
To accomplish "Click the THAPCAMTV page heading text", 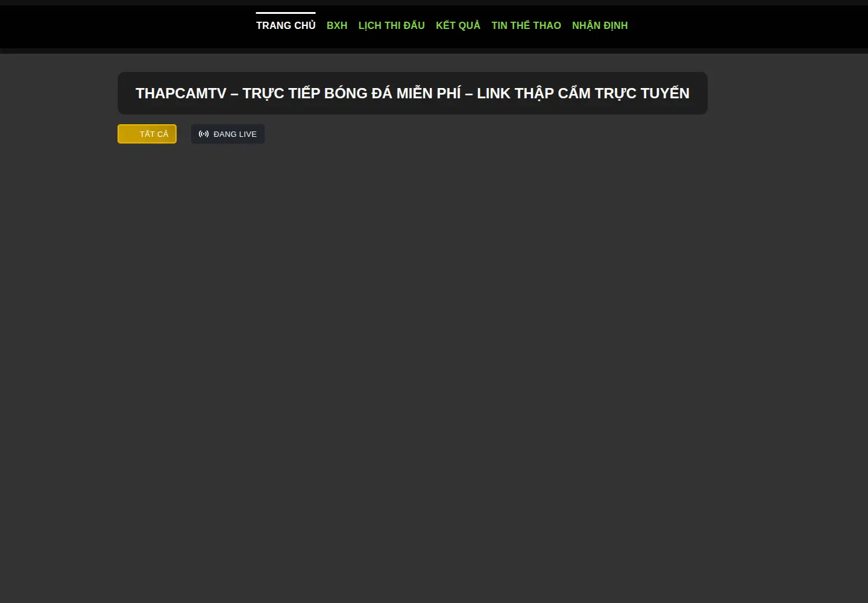I will click(412, 93).
